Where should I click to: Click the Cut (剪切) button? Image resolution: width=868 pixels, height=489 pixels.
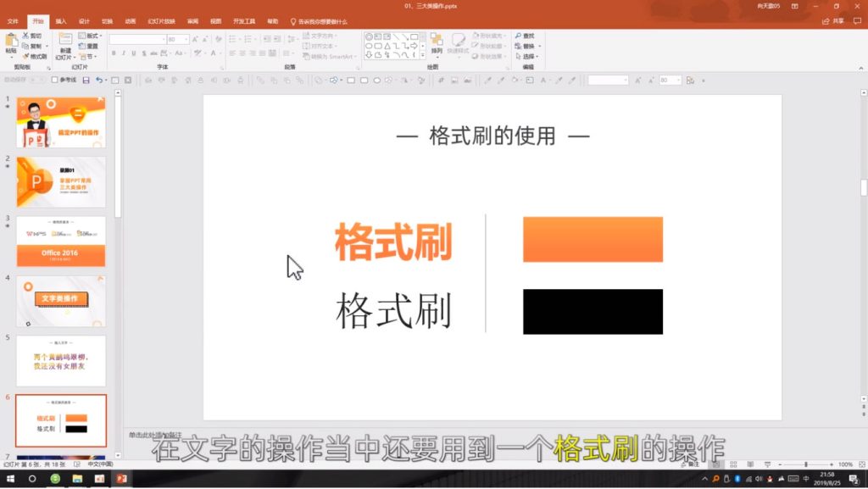click(x=33, y=36)
